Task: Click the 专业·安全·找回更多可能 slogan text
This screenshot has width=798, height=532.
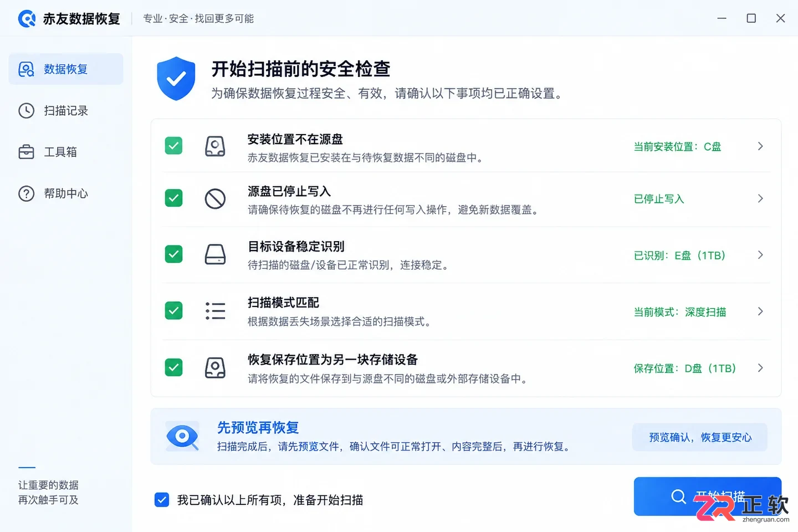Action: click(198, 18)
